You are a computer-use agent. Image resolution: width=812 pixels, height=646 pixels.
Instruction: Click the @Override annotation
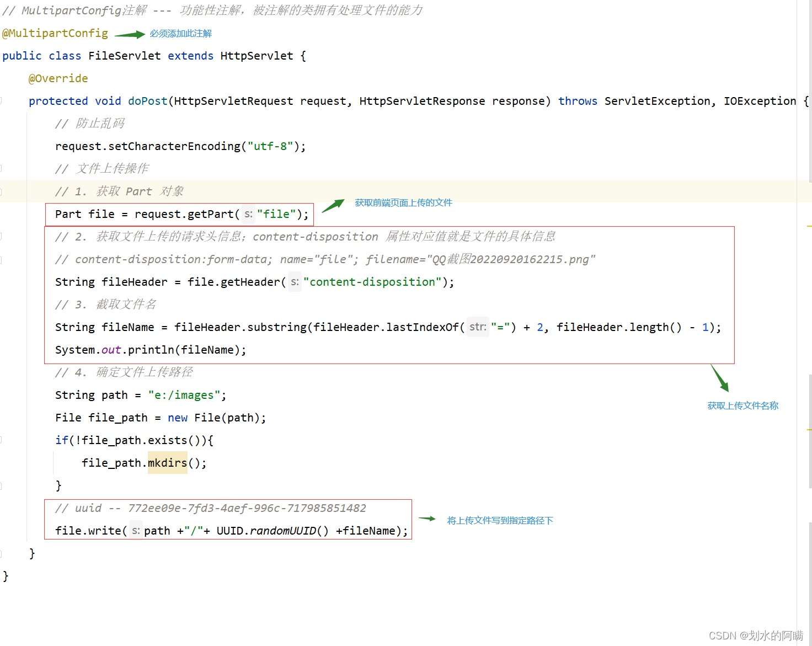pyautogui.click(x=58, y=78)
